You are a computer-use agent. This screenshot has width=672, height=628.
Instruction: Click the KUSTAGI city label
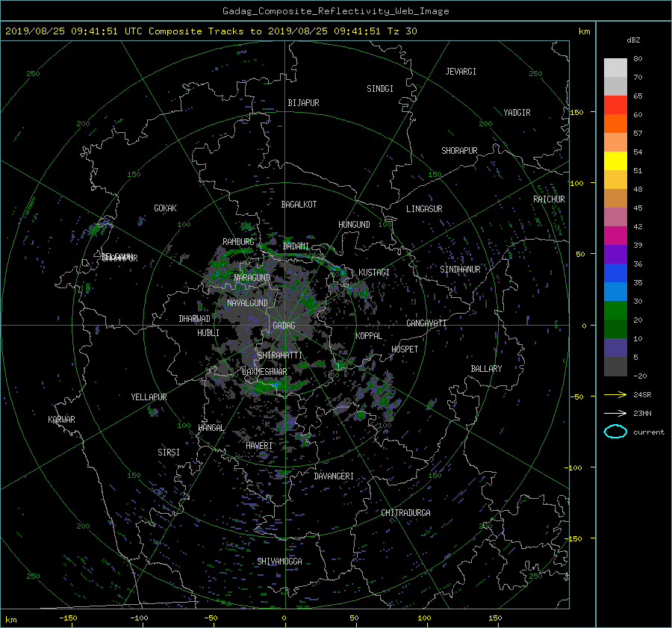(x=374, y=273)
